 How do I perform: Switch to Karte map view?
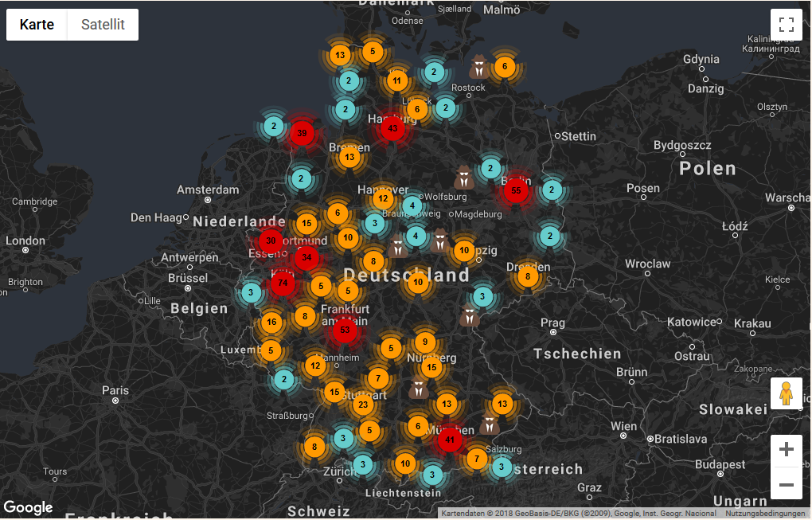37,25
